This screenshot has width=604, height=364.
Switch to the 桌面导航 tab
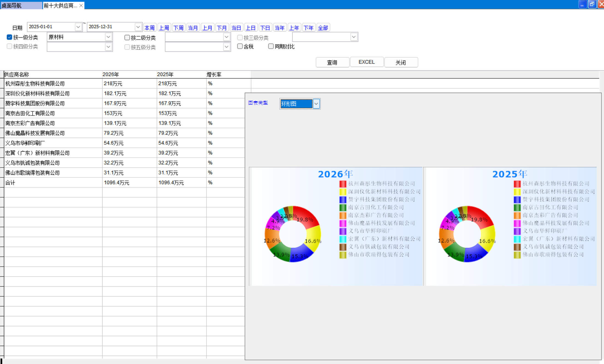click(x=21, y=6)
